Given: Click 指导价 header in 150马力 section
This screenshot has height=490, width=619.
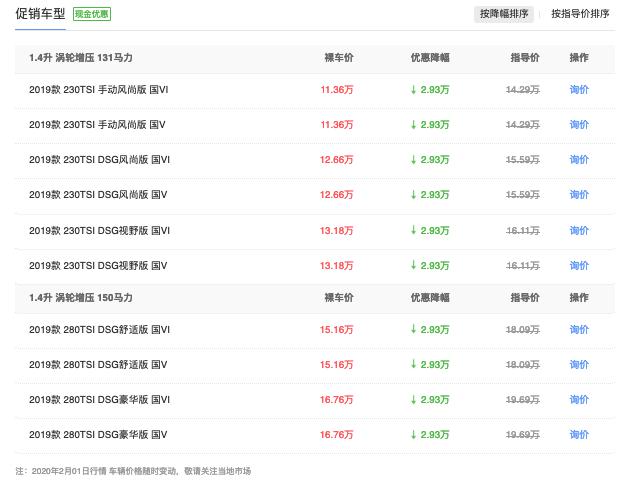Looking at the screenshot, I should coord(525,297).
